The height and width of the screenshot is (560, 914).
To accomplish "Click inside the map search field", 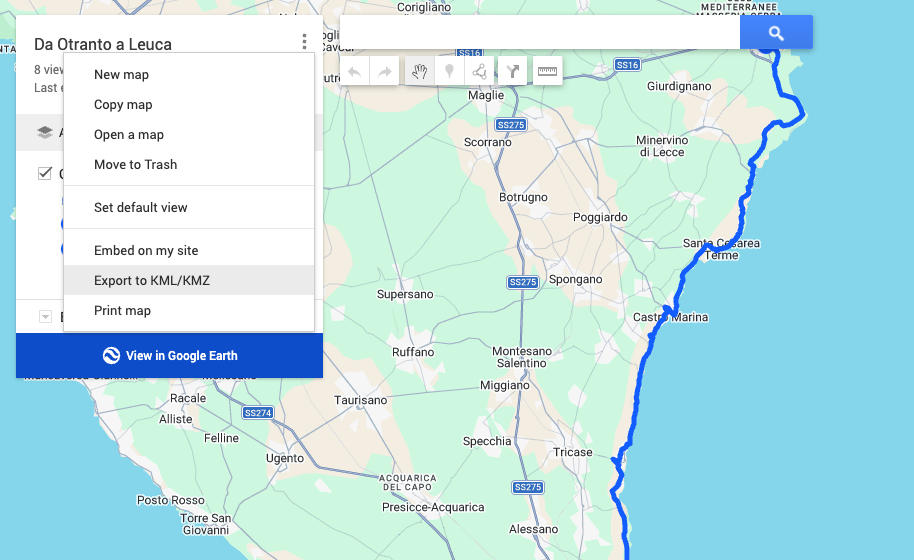I will 540,33.
